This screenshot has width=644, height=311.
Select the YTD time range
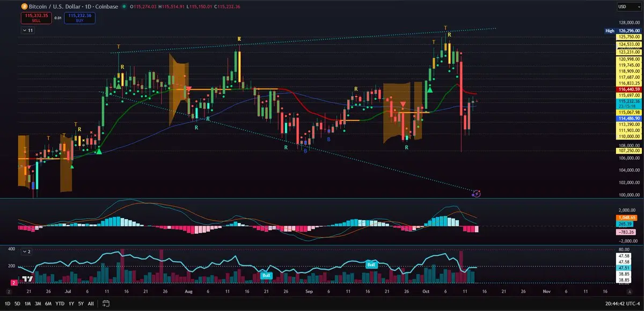pyautogui.click(x=60, y=303)
